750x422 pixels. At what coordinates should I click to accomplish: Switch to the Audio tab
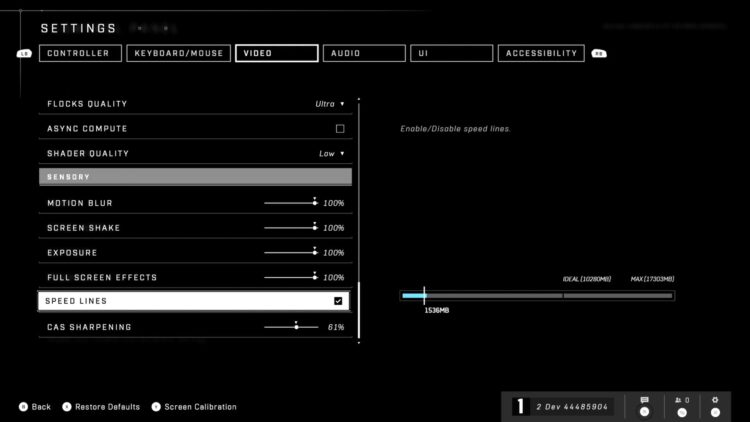[364, 53]
